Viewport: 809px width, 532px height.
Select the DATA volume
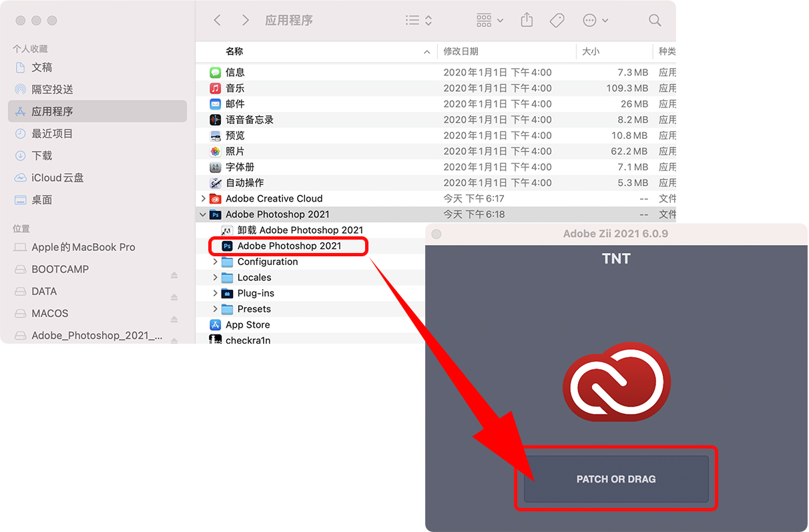(x=44, y=291)
